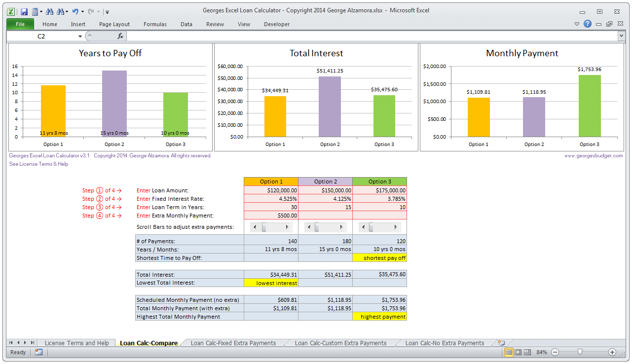632x364 pixels.
Task: Switch to Page Layout view
Action: (x=518, y=352)
